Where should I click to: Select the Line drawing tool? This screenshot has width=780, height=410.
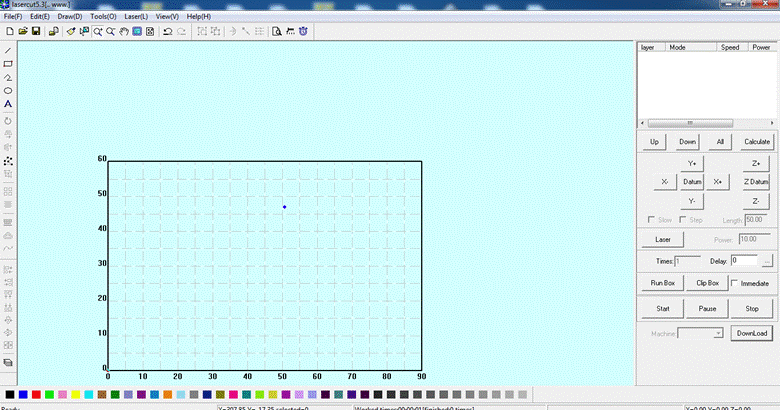click(x=8, y=51)
